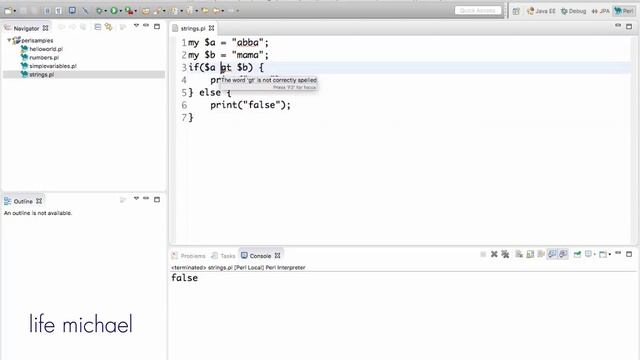Click code line 'my $a = "abba";'
Screen dimensions: 640x360
coord(229,42)
